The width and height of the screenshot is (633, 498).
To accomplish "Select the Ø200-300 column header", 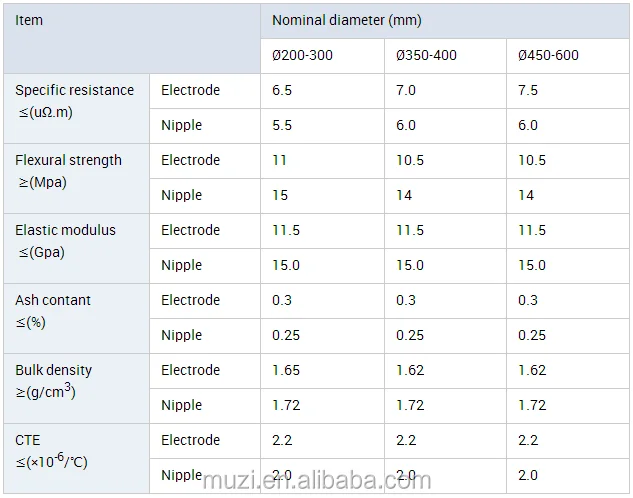I will click(302, 55).
